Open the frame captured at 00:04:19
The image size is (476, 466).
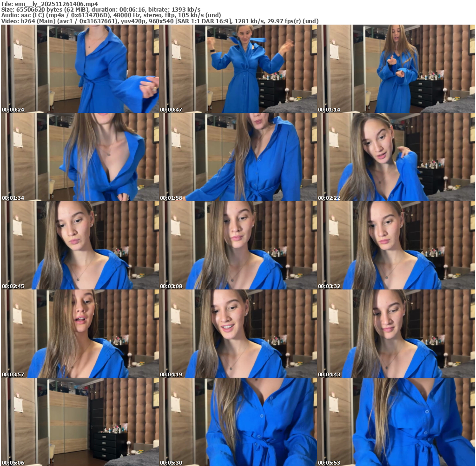pyautogui.click(x=238, y=334)
